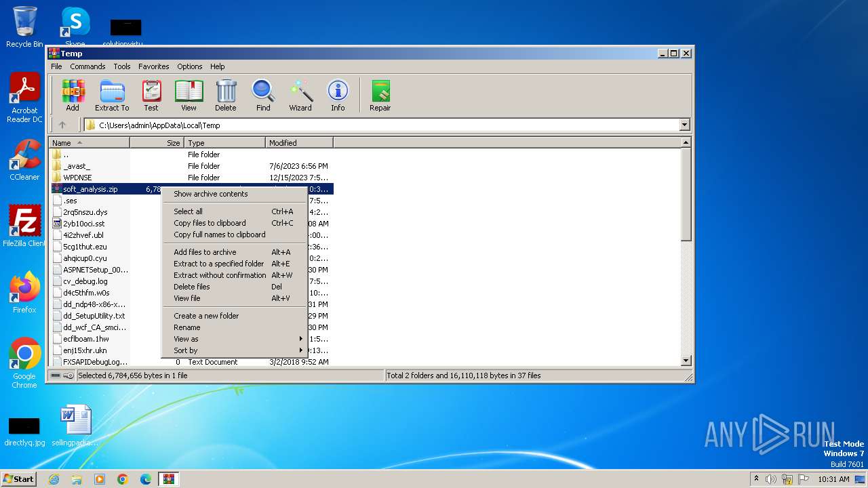Open Windows Explorer taskbar icon

pyautogui.click(x=77, y=479)
